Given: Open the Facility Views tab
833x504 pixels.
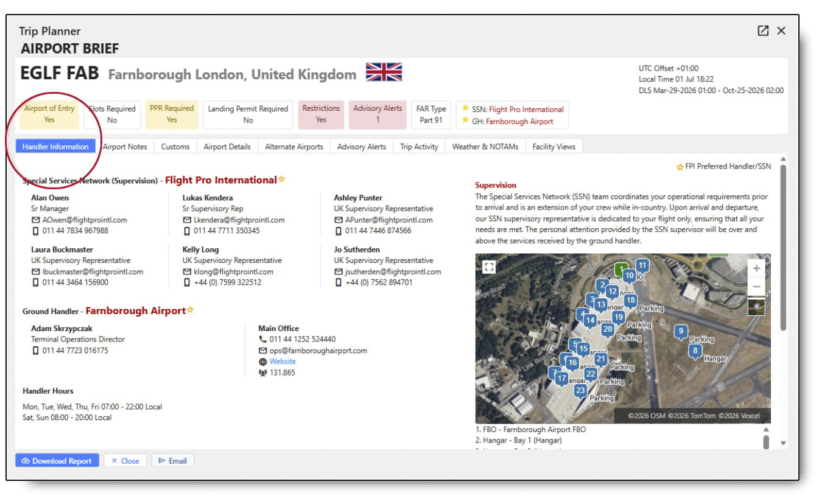Looking at the screenshot, I should coord(554,147).
